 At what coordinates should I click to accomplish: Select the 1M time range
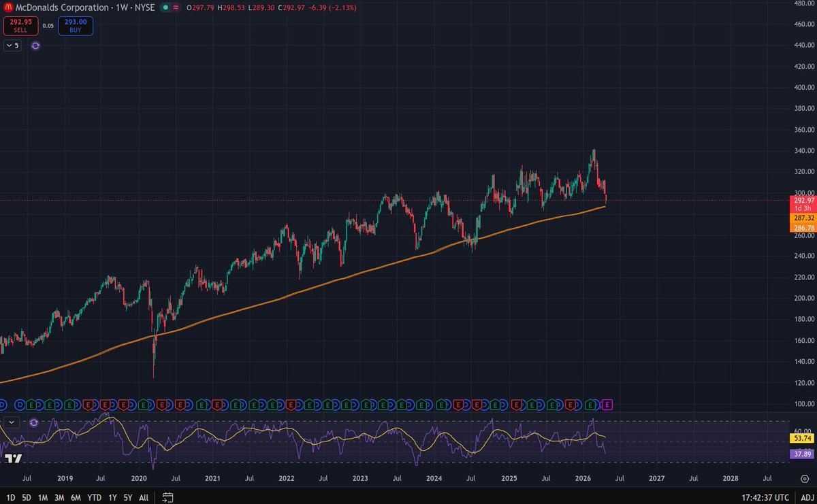(43, 497)
